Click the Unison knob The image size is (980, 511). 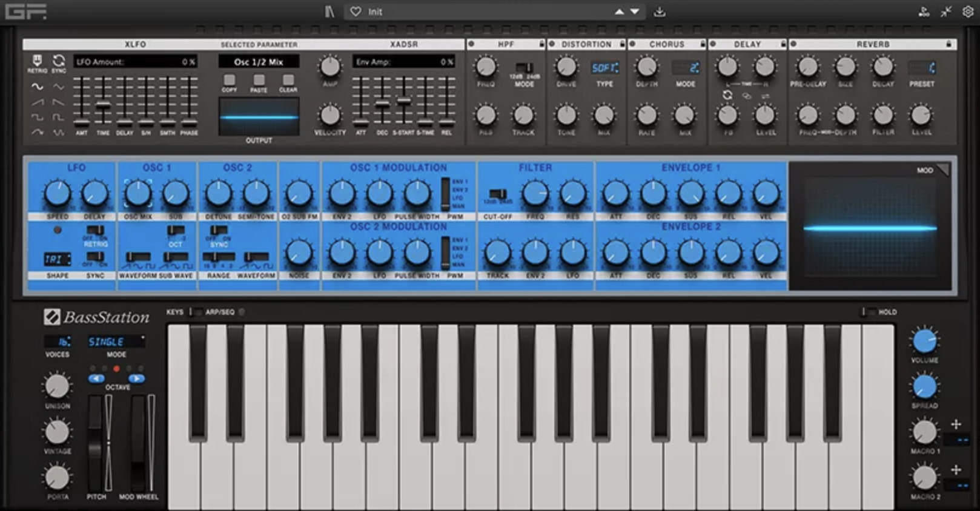click(x=57, y=386)
